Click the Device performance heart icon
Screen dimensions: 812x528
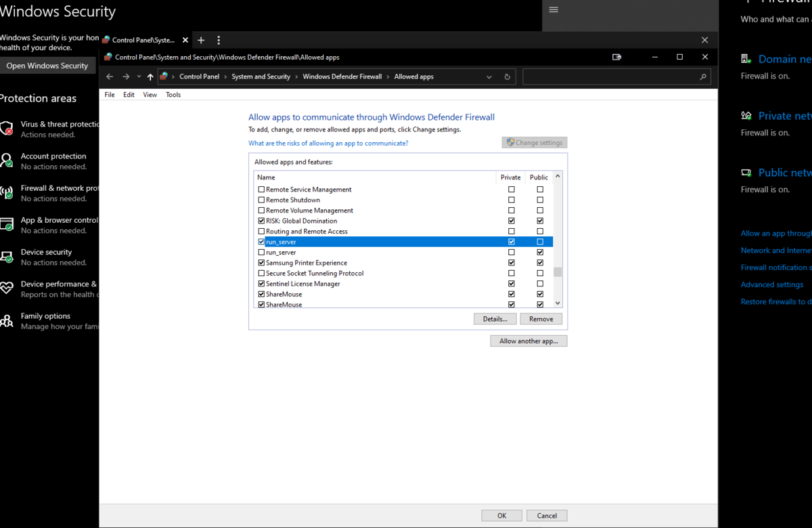7,288
